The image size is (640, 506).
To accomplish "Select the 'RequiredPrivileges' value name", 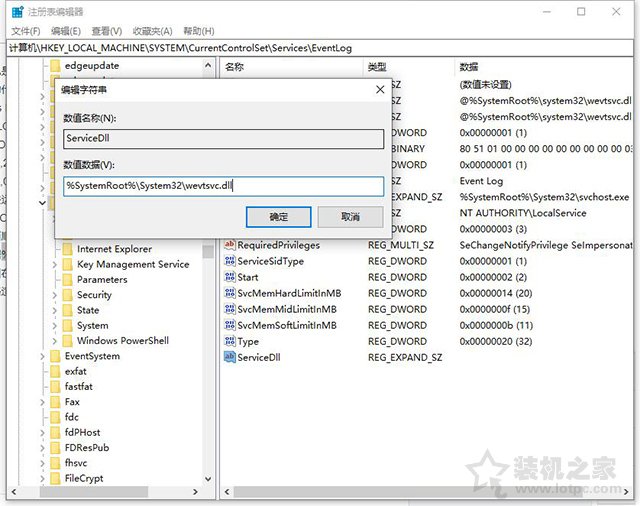I will pyautogui.click(x=278, y=245).
